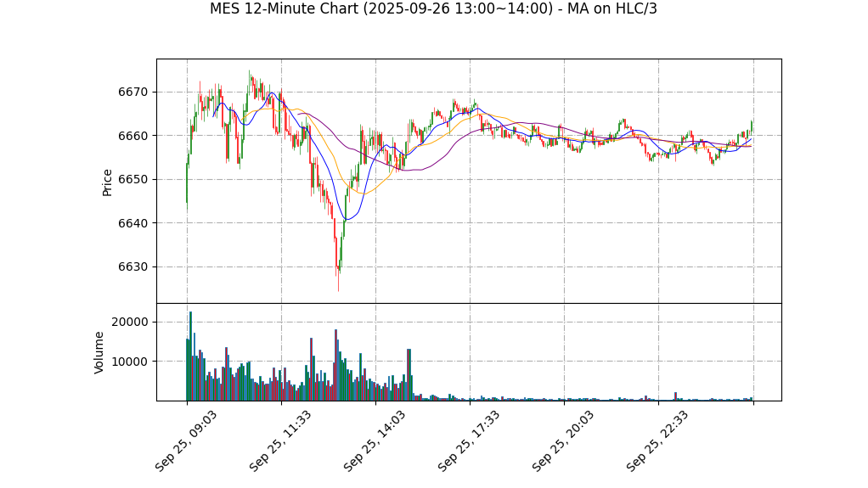Click the Price axis label
The width and height of the screenshot is (868, 488).
coord(107,182)
